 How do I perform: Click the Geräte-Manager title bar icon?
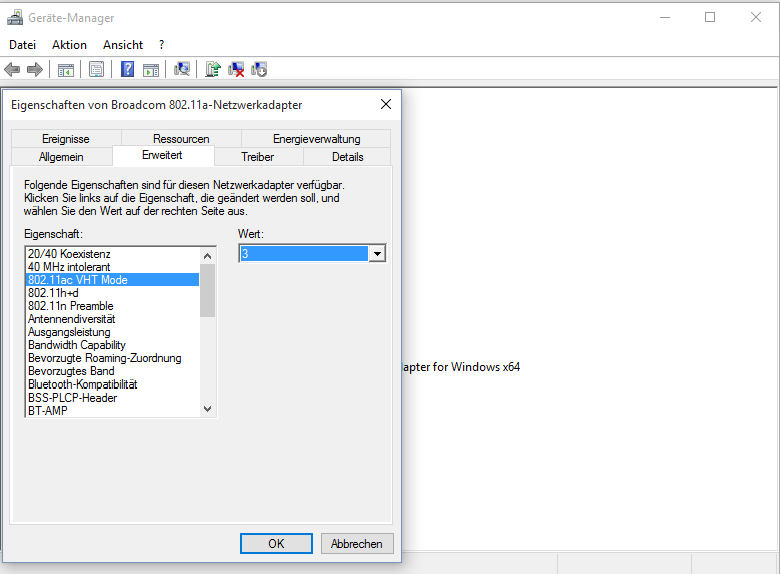pyautogui.click(x=15, y=17)
